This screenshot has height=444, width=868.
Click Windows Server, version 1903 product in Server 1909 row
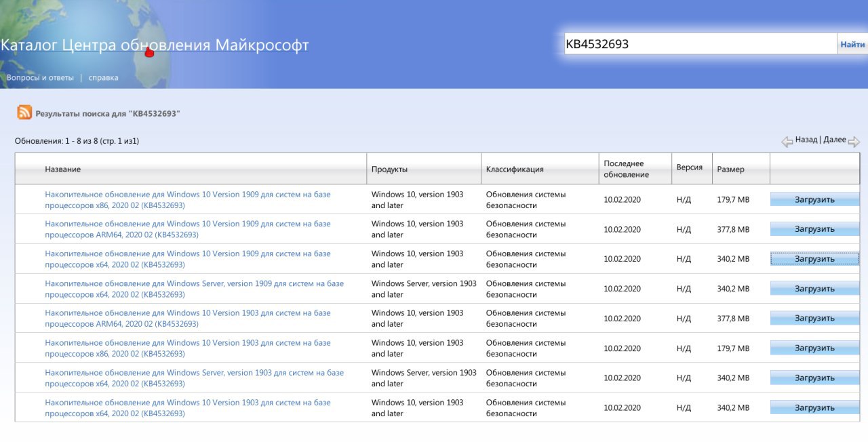tap(424, 289)
